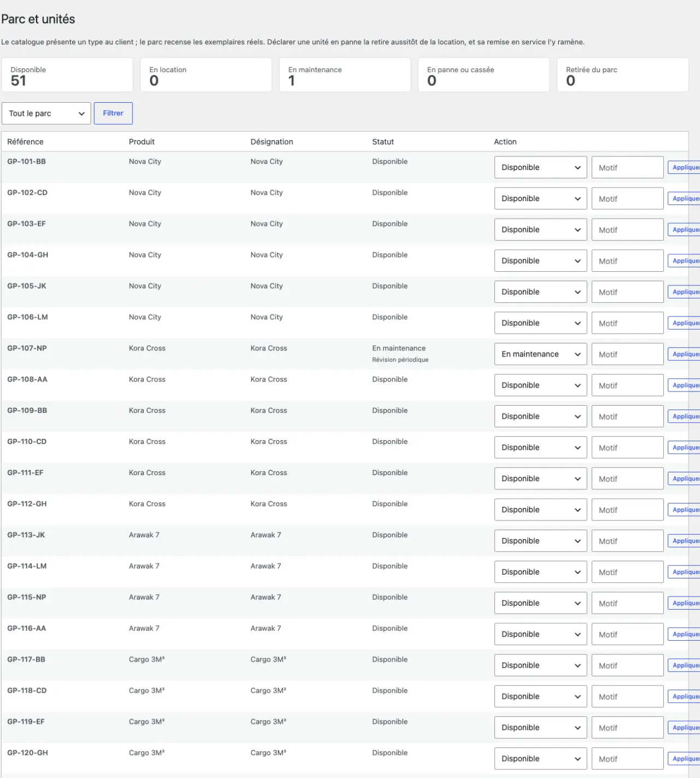Click the 'Retirée du parc' count card
700x778 pixels.
click(623, 75)
